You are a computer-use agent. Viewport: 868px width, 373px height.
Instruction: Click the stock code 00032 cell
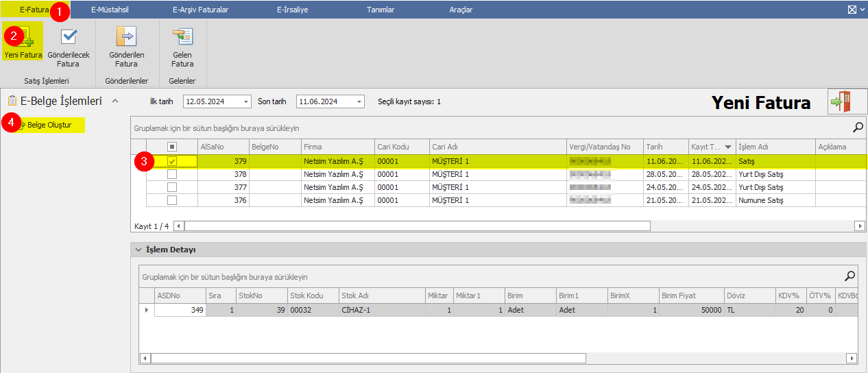point(313,310)
